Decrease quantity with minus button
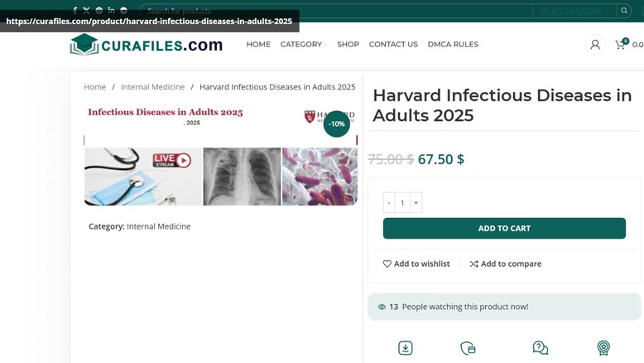 [389, 203]
